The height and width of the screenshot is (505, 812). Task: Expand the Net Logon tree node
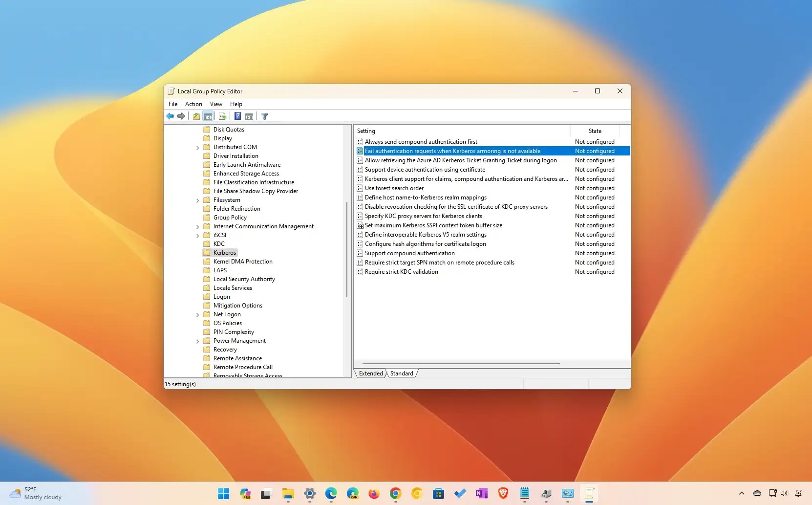(x=198, y=314)
